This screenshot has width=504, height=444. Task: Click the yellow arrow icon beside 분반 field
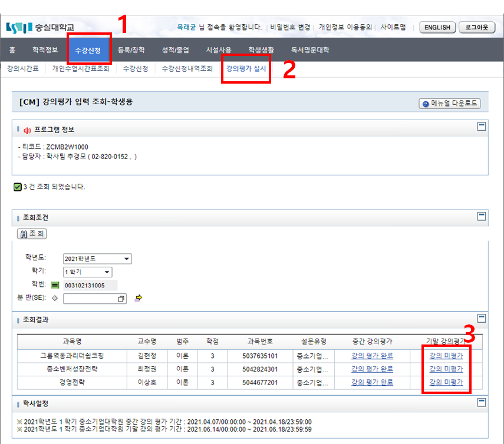click(139, 298)
